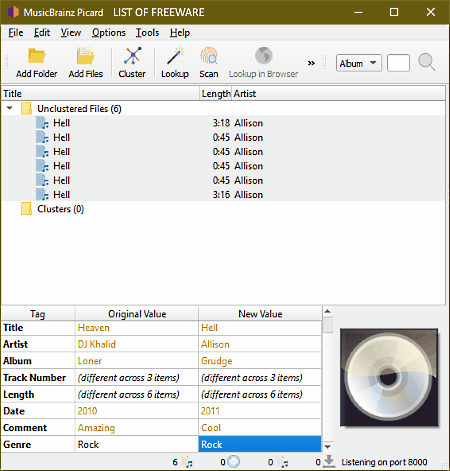Select the Unclustered Files (6) folder
Image resolution: width=450 pixels, height=471 pixels.
[x=79, y=109]
